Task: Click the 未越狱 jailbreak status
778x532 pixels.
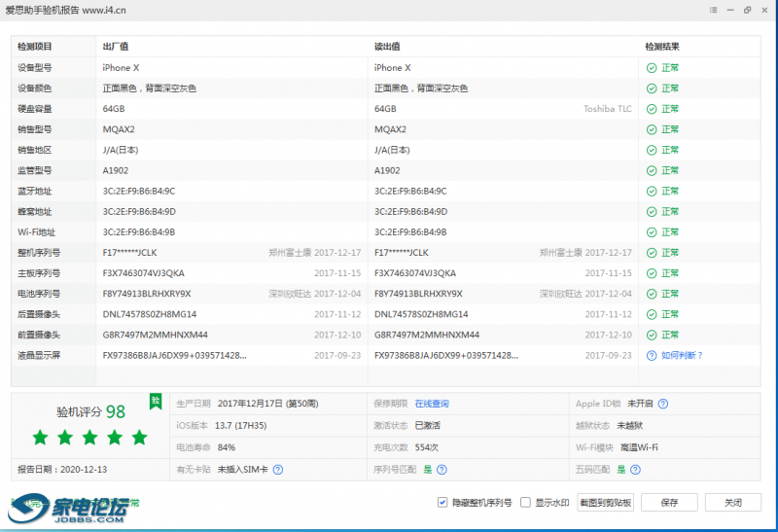Action: (x=630, y=426)
